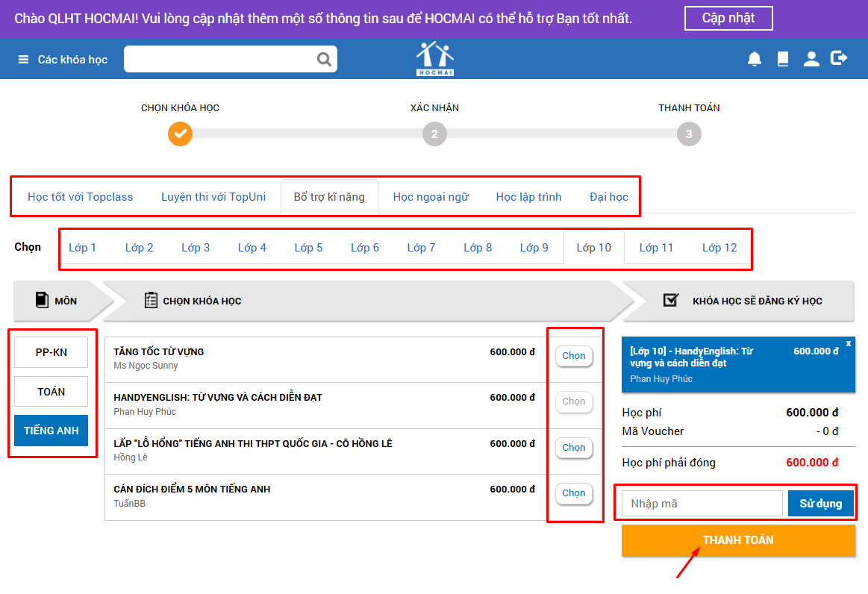Click the orange checkmark step Chọn khóa học
868x594 pixels.
[x=180, y=134]
